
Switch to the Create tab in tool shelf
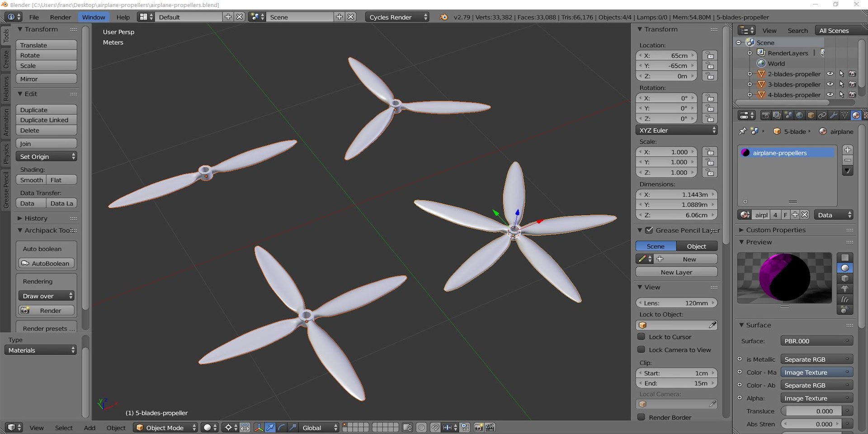pos(6,59)
